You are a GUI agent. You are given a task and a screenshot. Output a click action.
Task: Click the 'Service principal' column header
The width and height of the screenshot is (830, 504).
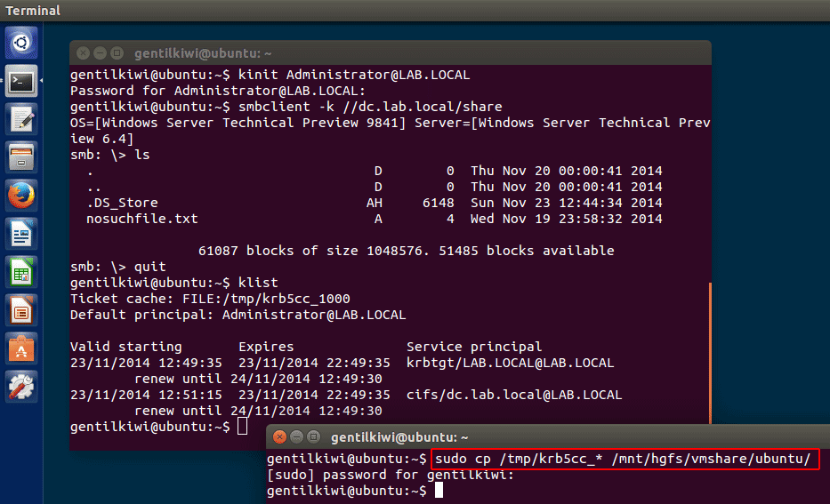click(474, 347)
